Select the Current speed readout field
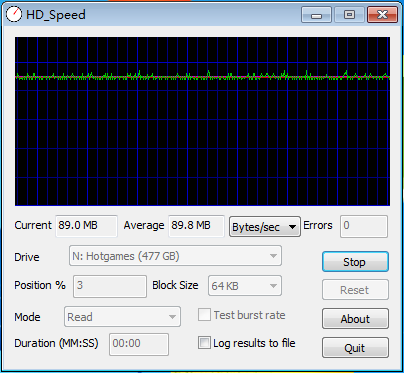This screenshot has width=404, height=373. coord(86,226)
